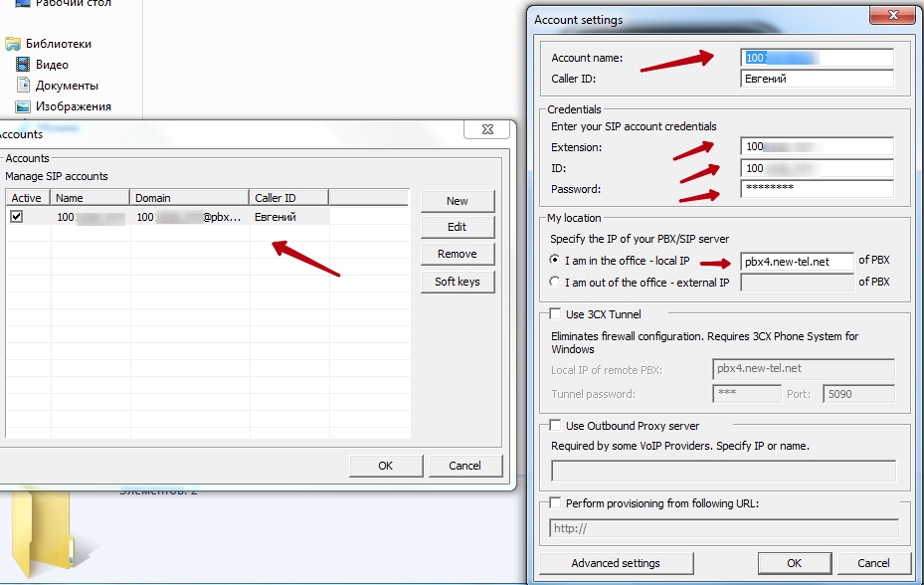Click the Remove account button
The height and width of the screenshot is (585, 924).
click(457, 254)
